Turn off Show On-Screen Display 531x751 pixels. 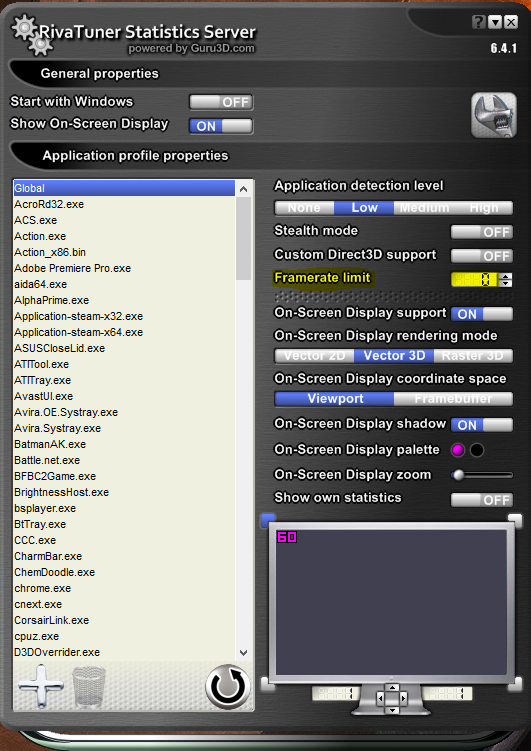click(221, 126)
